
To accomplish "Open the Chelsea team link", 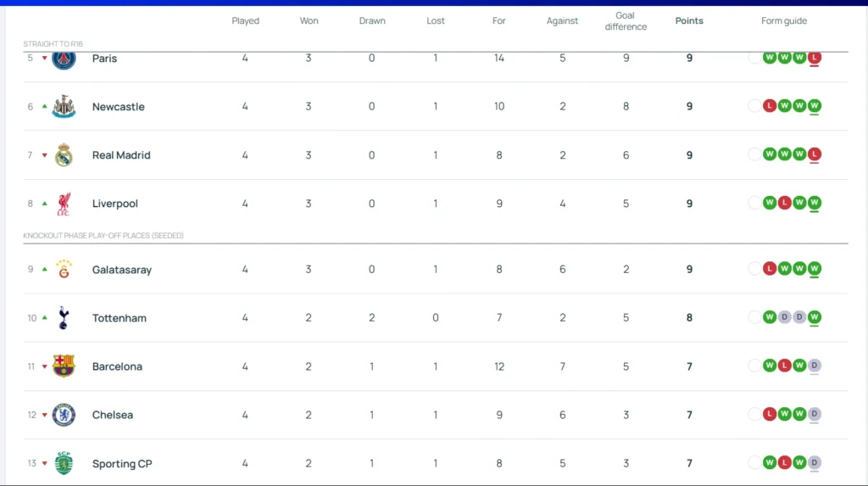I will [113, 415].
